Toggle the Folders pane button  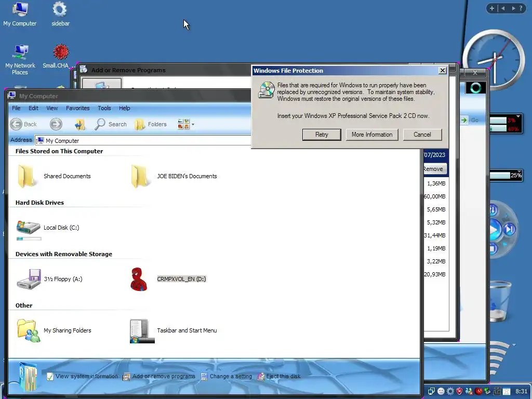coord(151,124)
